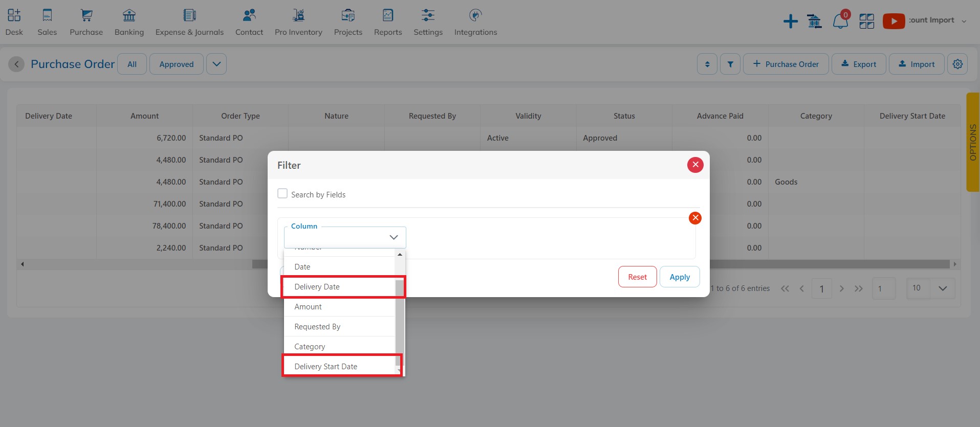Open the gear settings button near Import
This screenshot has height=427, width=980.
click(957, 64)
